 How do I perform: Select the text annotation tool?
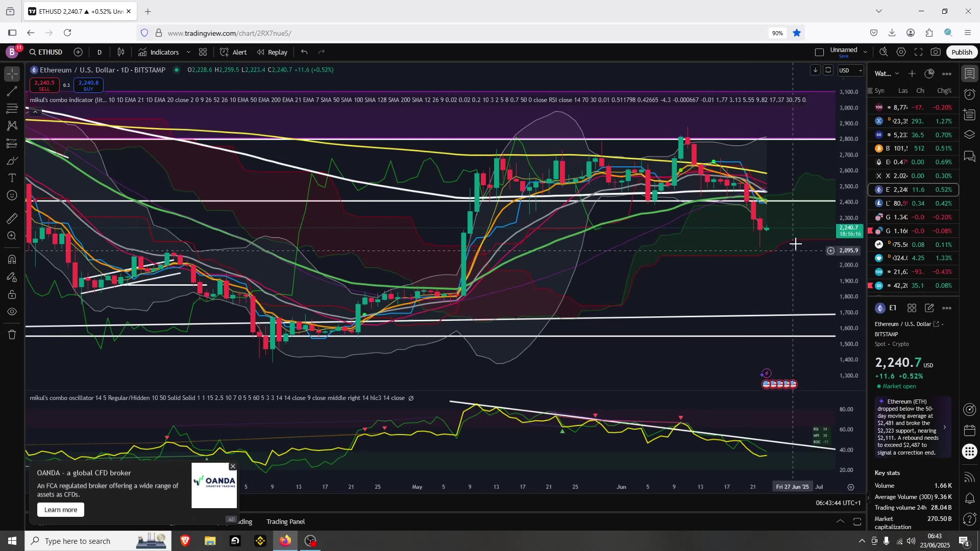(x=12, y=178)
